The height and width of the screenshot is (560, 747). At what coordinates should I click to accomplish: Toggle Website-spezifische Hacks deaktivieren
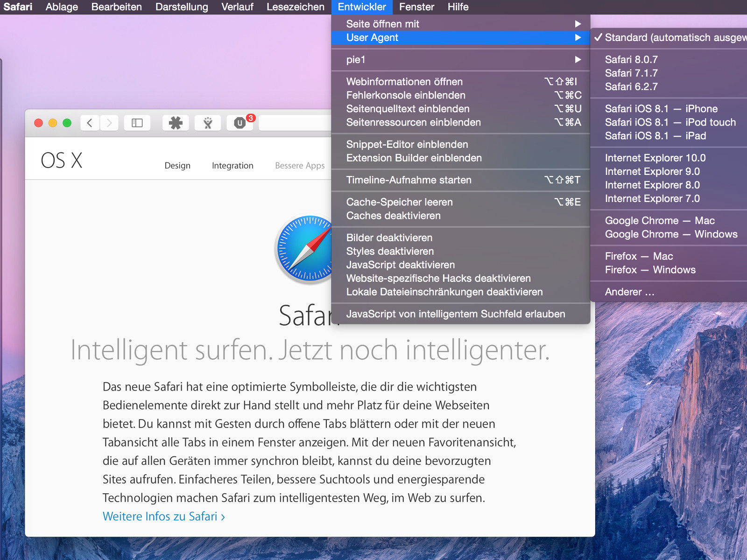461,278
